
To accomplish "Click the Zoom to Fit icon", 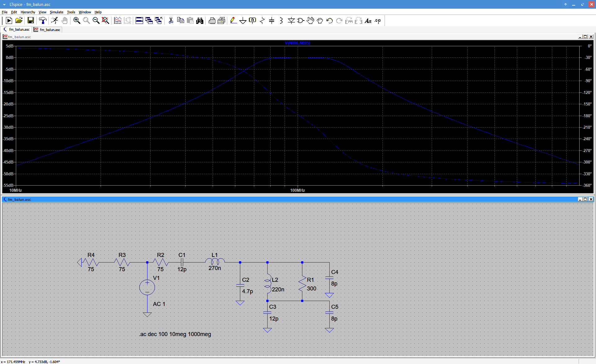I will [x=106, y=20].
